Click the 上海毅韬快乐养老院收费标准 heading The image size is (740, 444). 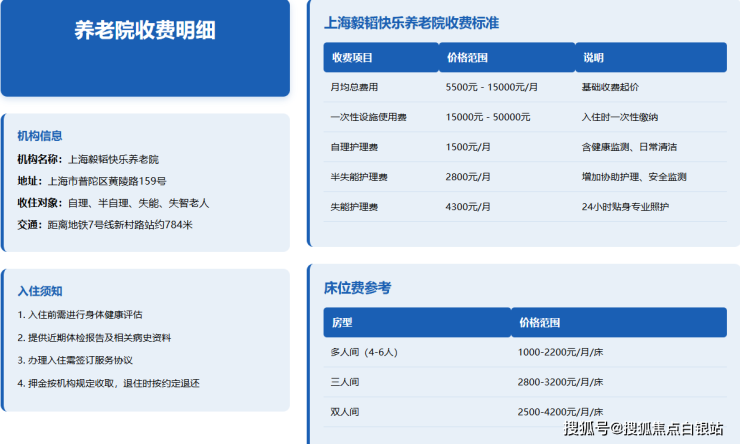click(x=412, y=23)
